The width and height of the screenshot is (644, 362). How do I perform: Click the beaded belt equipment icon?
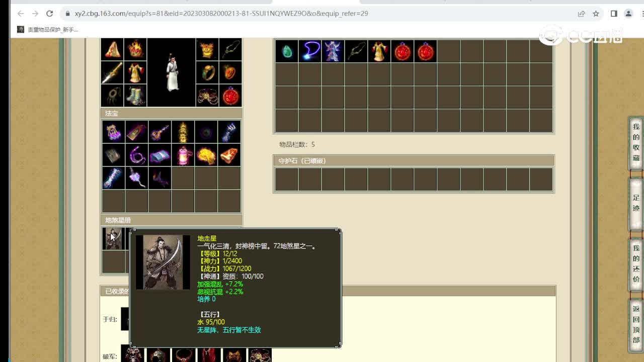point(207,96)
